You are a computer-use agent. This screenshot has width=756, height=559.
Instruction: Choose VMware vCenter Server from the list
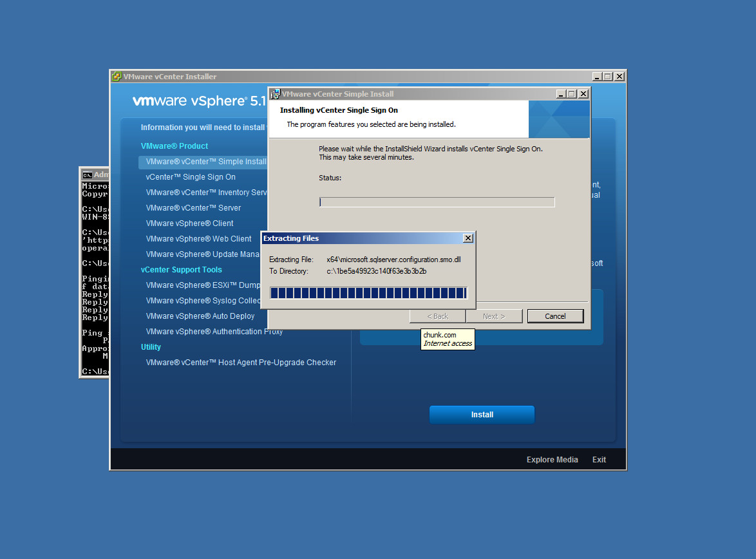click(193, 208)
